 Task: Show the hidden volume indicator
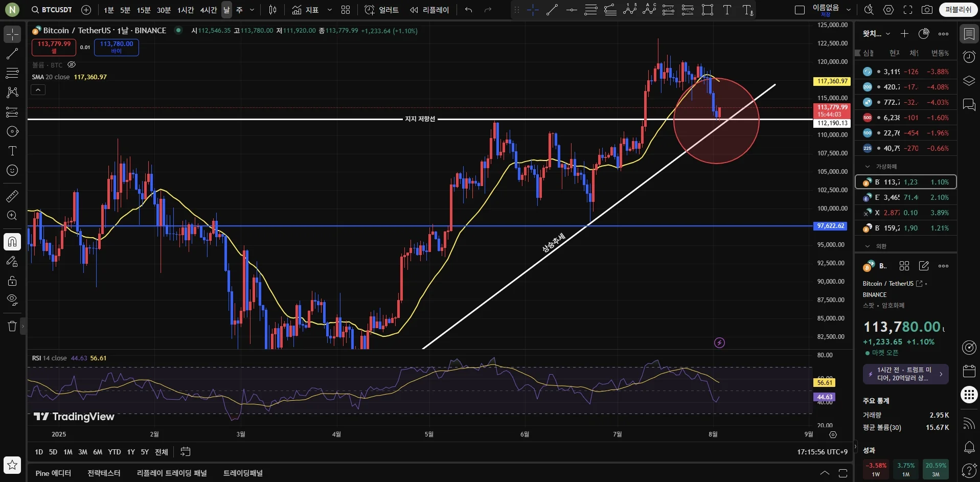[72, 65]
